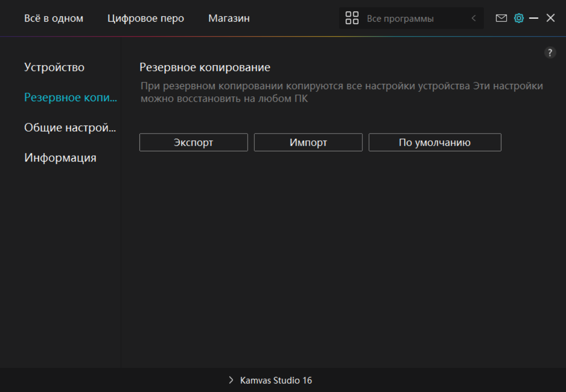
Task: Close the tablet driver window
Action: (x=551, y=18)
